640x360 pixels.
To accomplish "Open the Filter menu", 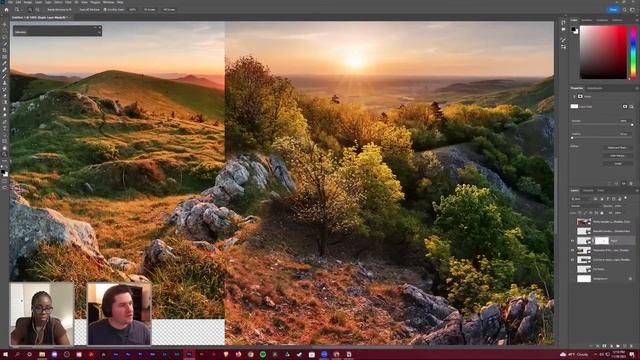I will coord(68,2).
